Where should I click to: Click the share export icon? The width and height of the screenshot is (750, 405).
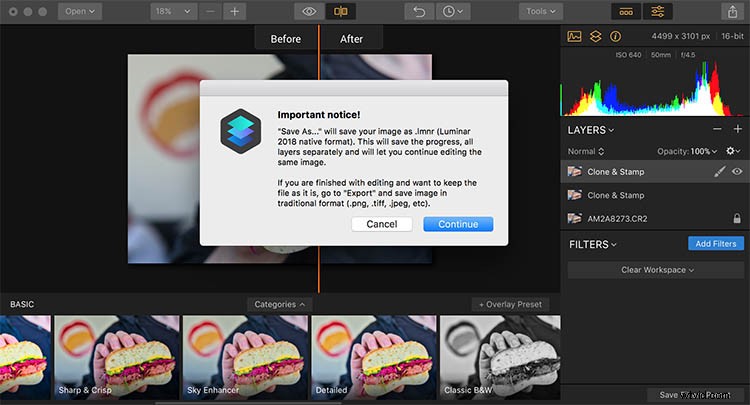(x=732, y=11)
